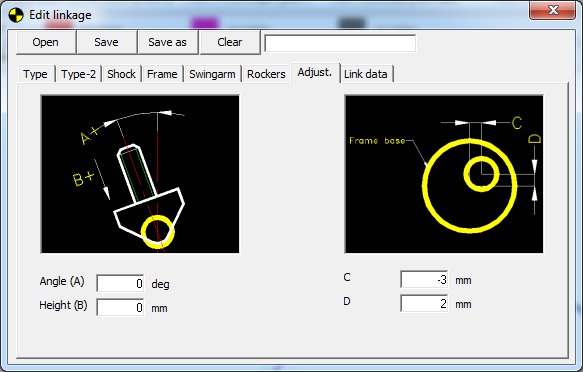Open the Link data tab

366,74
